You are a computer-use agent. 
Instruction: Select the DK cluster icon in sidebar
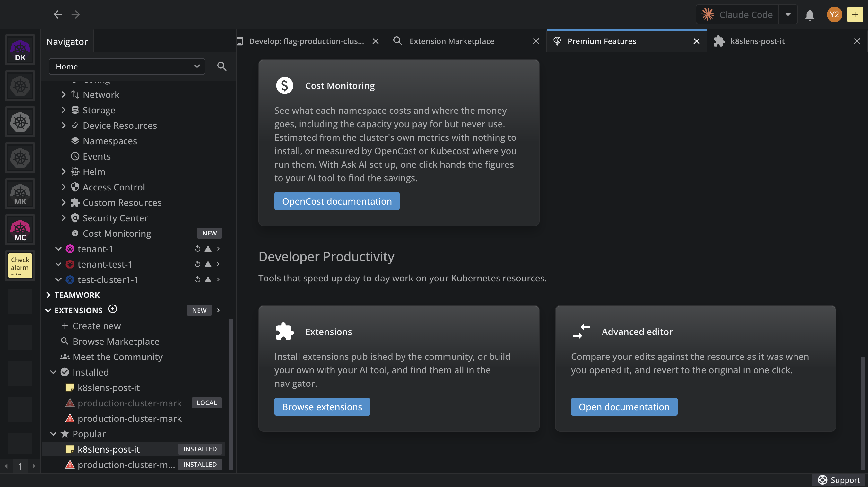(x=20, y=50)
